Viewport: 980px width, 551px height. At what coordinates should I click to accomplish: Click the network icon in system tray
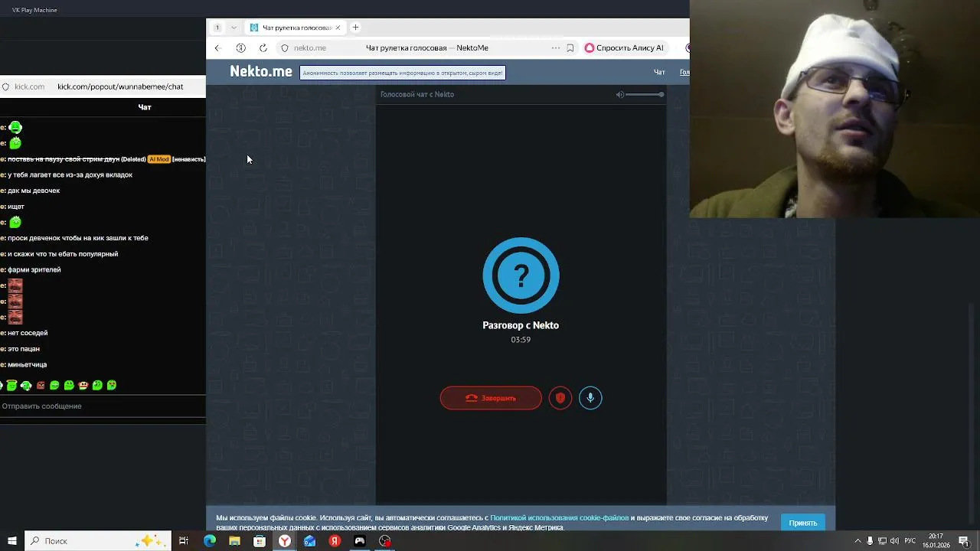(882, 541)
